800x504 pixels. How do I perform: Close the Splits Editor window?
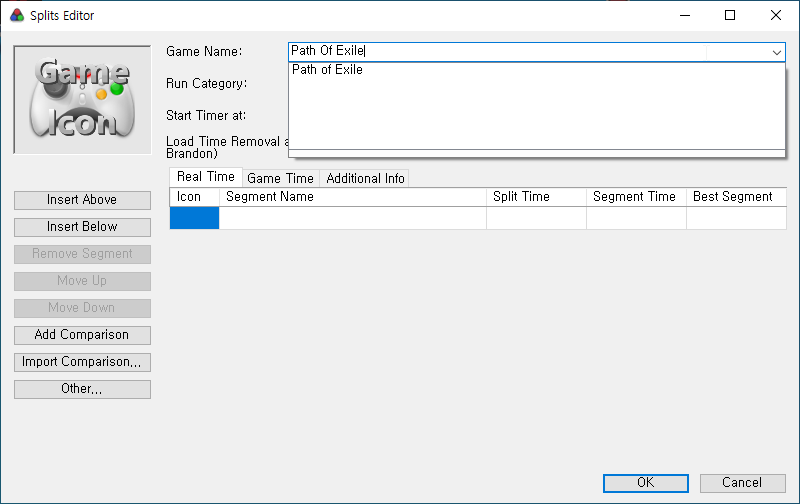776,15
